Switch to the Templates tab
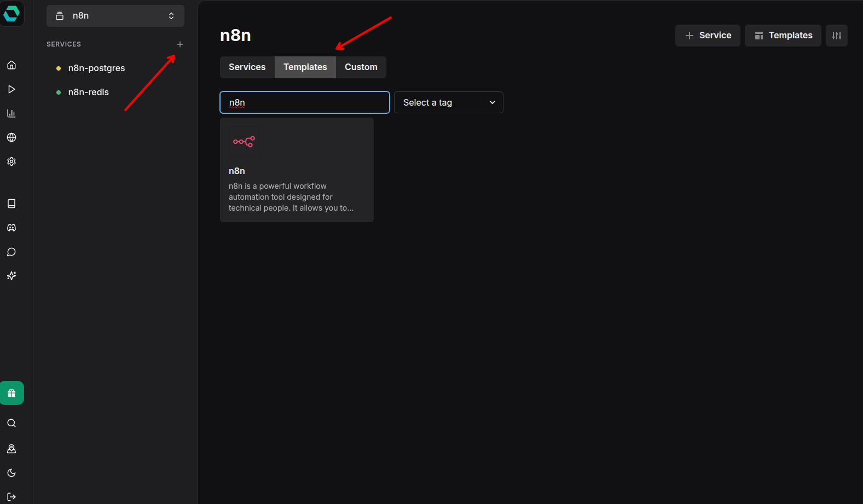The height and width of the screenshot is (504, 863). tap(305, 67)
